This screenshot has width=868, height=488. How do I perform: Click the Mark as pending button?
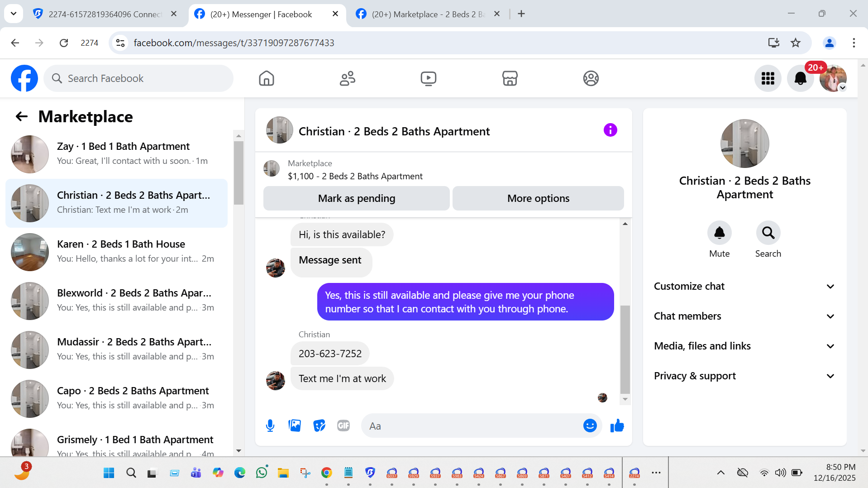pos(357,198)
